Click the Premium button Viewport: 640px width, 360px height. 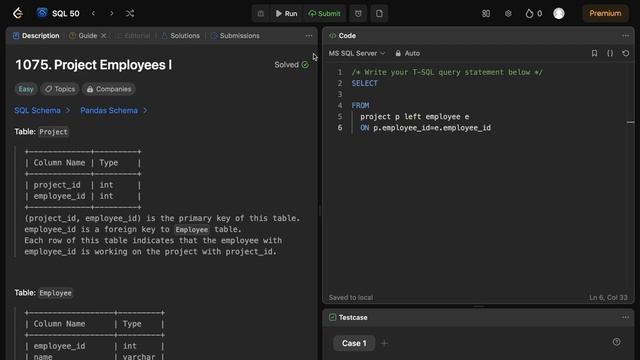pyautogui.click(x=605, y=13)
